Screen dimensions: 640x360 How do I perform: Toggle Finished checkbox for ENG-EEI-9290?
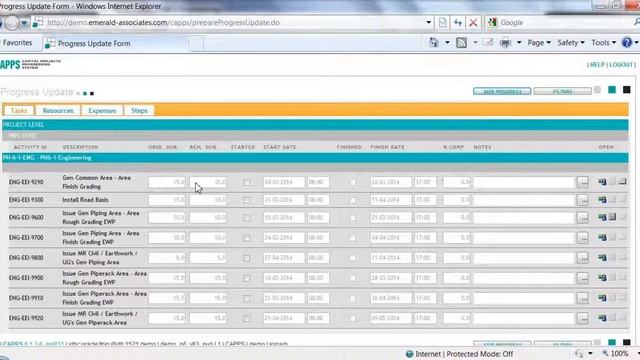coord(353,182)
